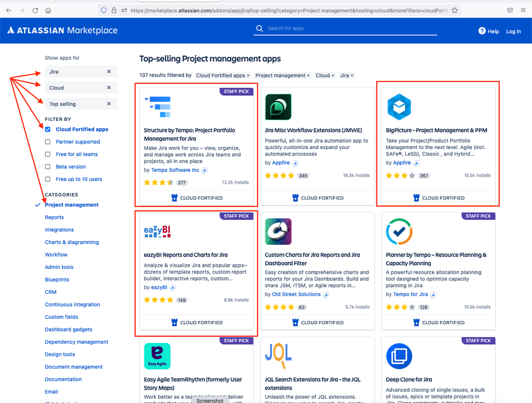Screen dimensions: 532x403
Task: Open Custom Charts donut app icon
Action: pos(278,232)
